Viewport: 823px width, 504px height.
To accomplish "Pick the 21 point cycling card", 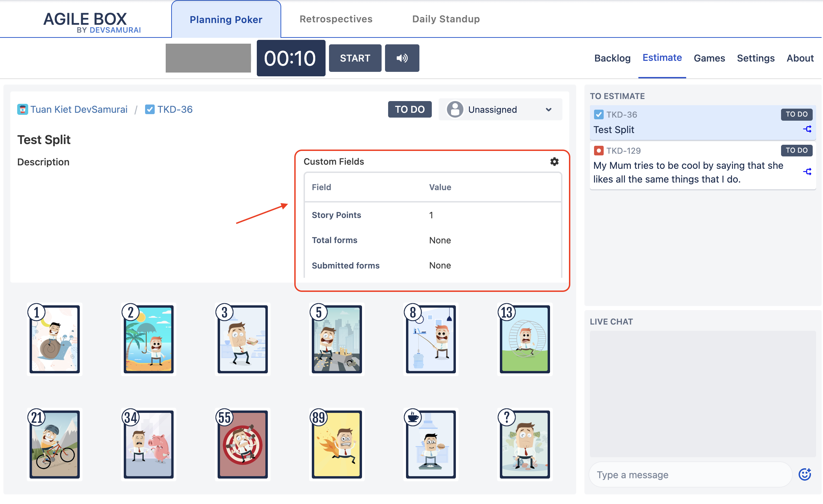I will click(x=54, y=444).
